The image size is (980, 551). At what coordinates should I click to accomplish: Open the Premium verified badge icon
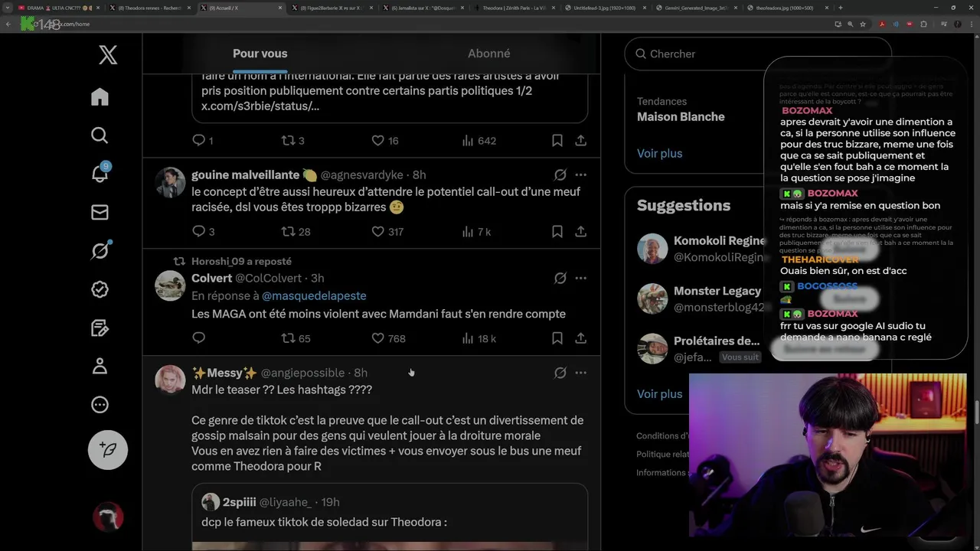pyautogui.click(x=100, y=289)
